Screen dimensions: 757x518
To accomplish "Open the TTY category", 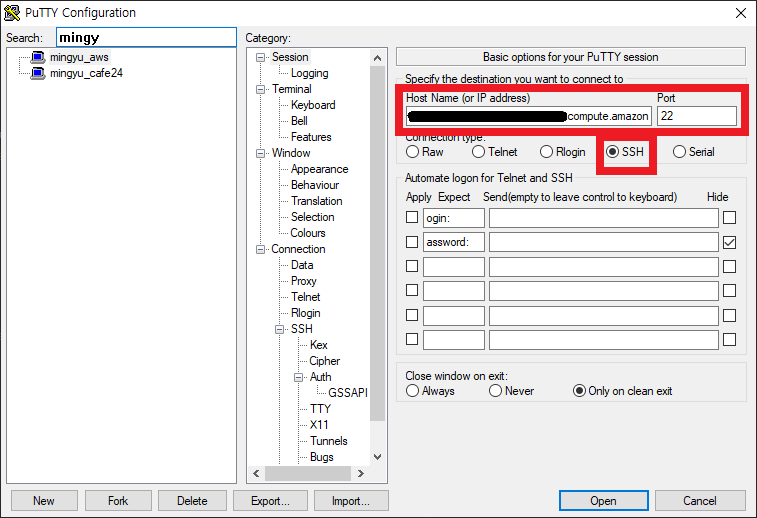I will pos(320,409).
